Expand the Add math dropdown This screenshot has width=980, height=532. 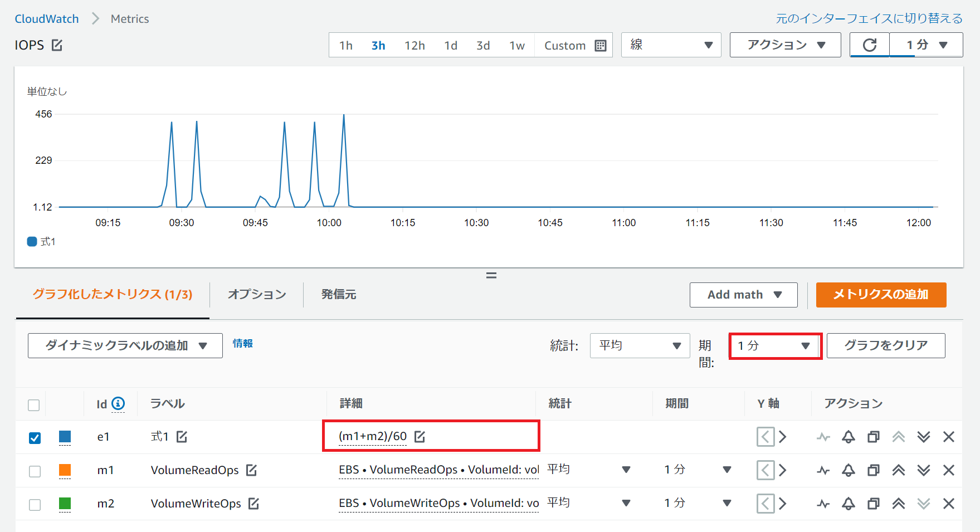coord(744,295)
